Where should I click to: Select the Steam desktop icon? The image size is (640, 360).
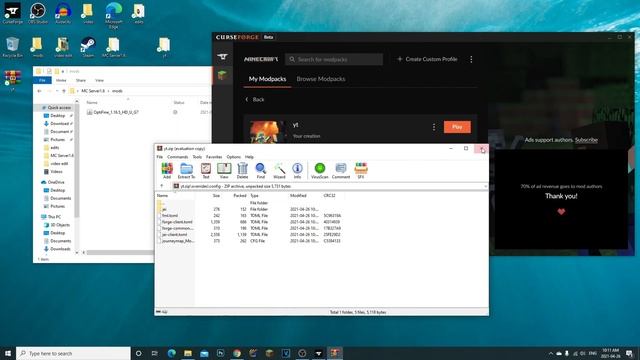pos(88,47)
